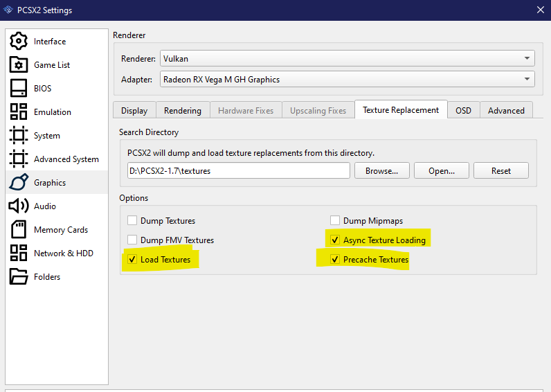
Task: Go to Game List settings
Action: (52, 65)
